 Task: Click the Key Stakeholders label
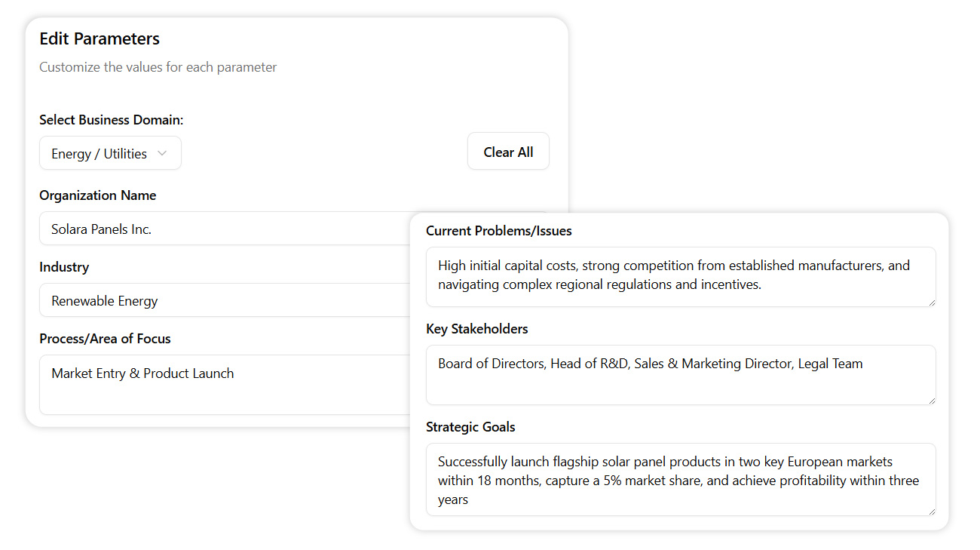(x=476, y=329)
